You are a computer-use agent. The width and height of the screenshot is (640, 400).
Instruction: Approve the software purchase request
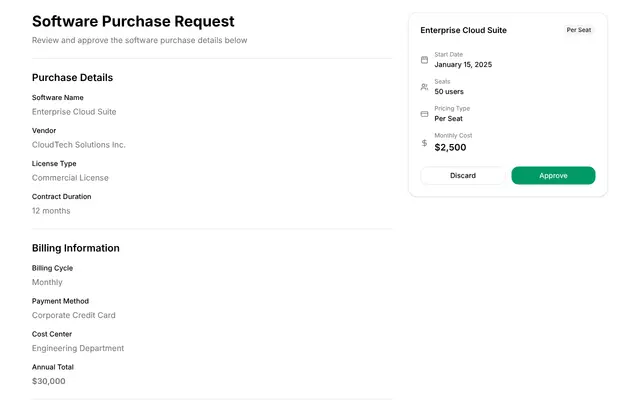pos(553,176)
